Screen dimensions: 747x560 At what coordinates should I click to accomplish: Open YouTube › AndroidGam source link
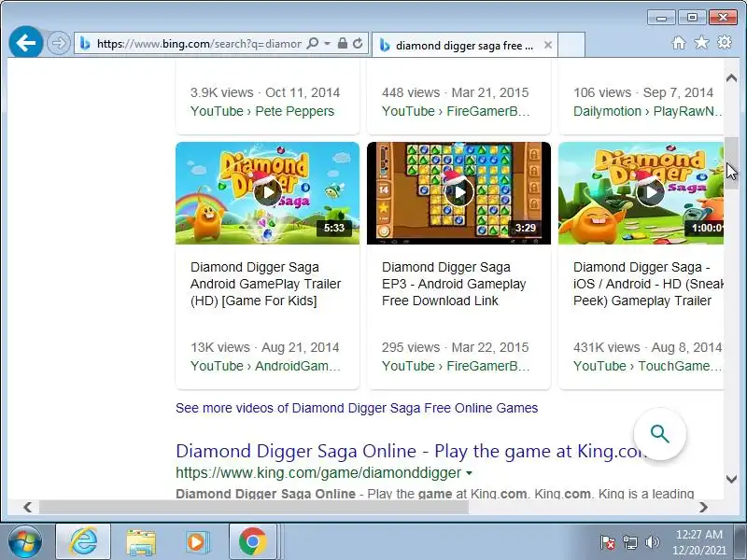tap(265, 366)
